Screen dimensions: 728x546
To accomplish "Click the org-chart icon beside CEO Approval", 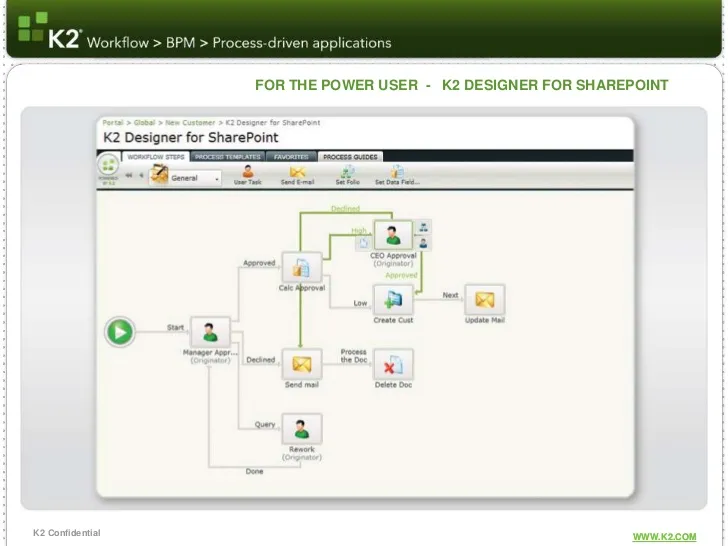I will [x=423, y=228].
